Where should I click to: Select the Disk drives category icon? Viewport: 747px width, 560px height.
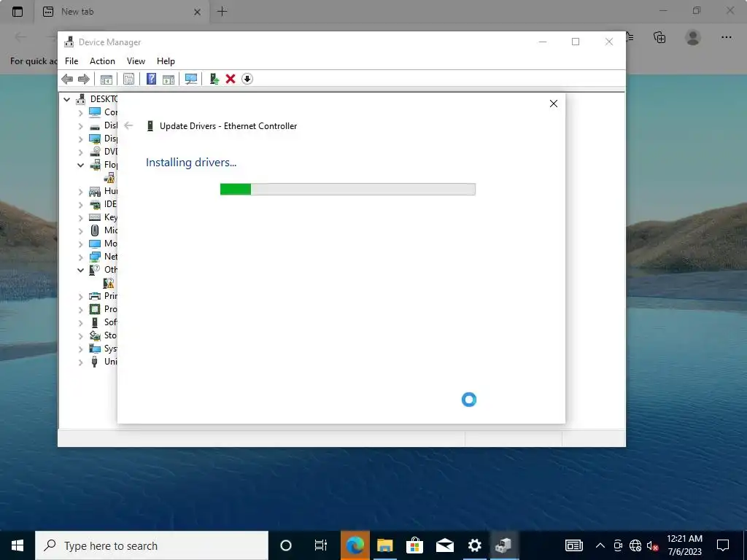[x=95, y=125]
